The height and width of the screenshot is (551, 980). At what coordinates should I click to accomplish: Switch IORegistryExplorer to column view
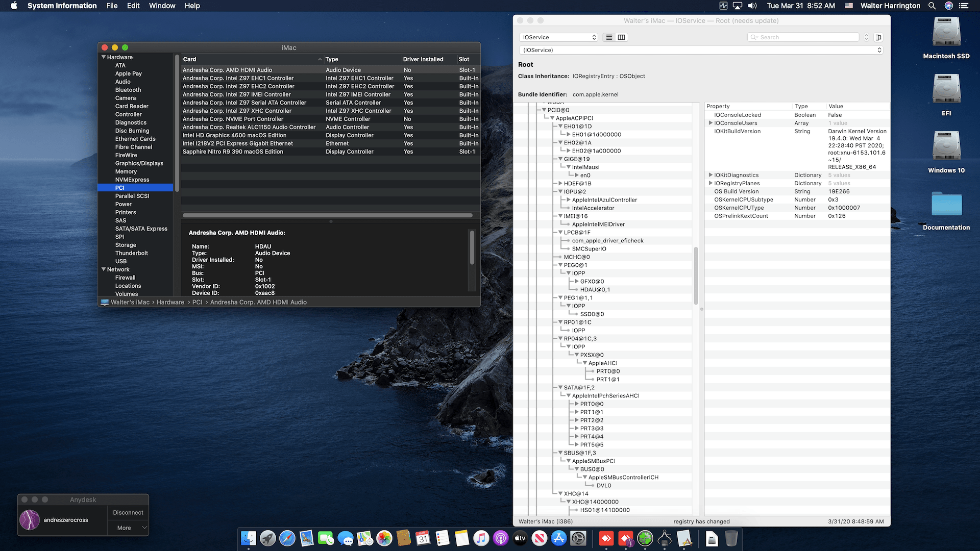click(621, 37)
